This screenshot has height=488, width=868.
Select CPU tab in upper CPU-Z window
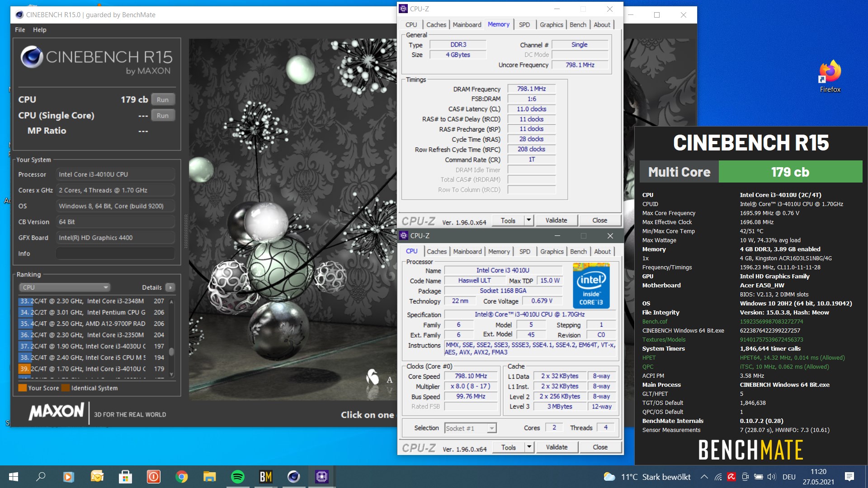[411, 25]
